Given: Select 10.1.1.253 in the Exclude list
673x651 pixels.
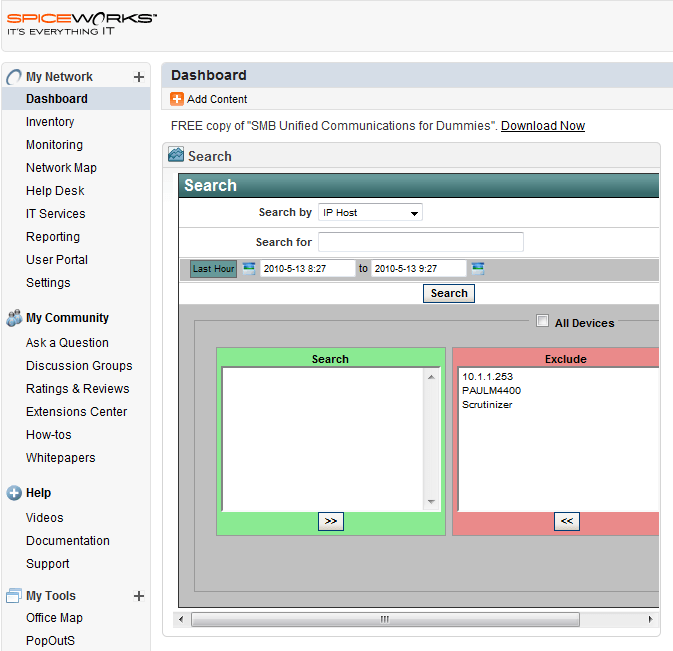Looking at the screenshot, I should click(488, 377).
